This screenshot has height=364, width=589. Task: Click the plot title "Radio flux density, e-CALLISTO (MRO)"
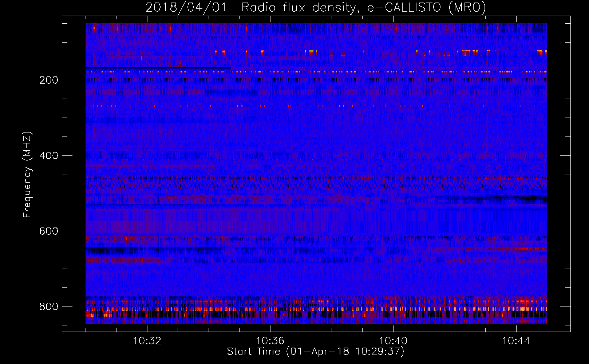[364, 7]
